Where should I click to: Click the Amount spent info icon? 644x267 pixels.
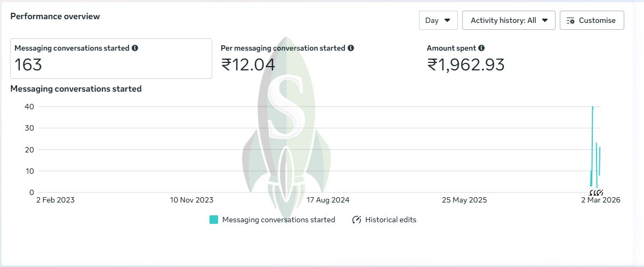pyautogui.click(x=481, y=48)
